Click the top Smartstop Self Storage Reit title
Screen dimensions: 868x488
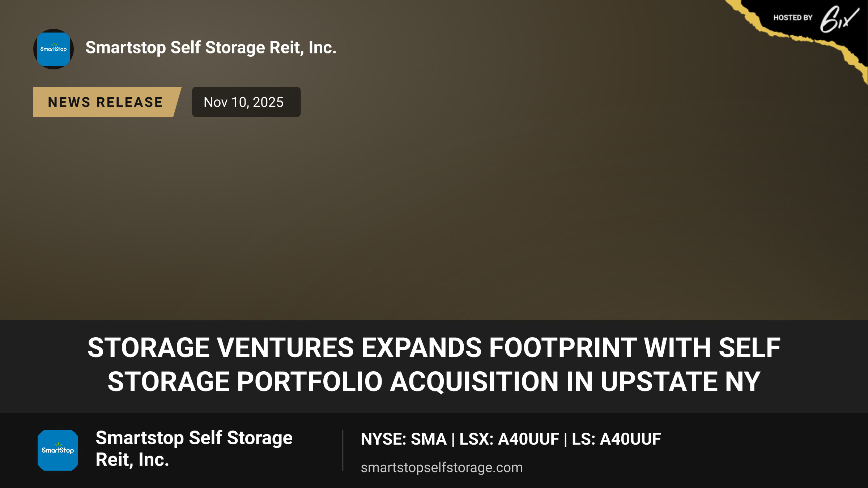point(211,48)
